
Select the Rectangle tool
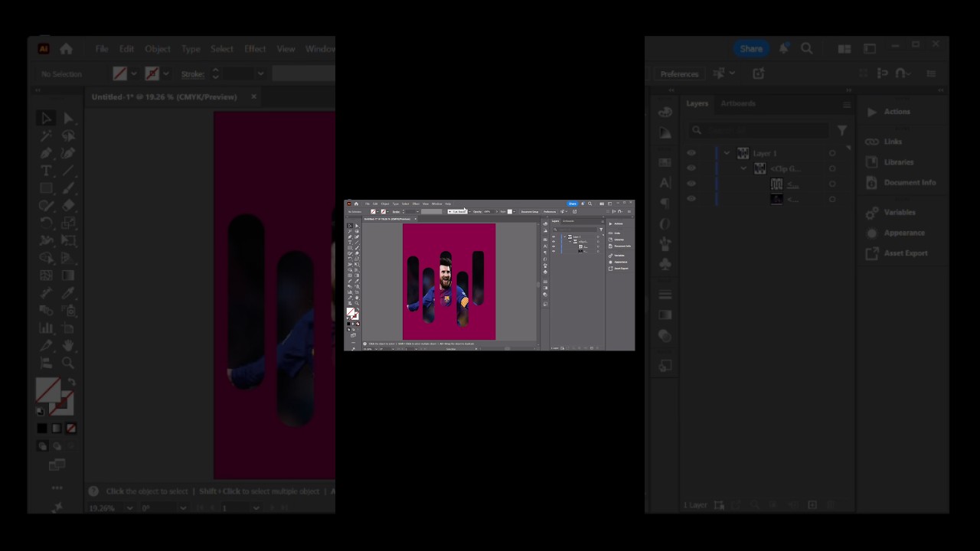click(x=46, y=188)
